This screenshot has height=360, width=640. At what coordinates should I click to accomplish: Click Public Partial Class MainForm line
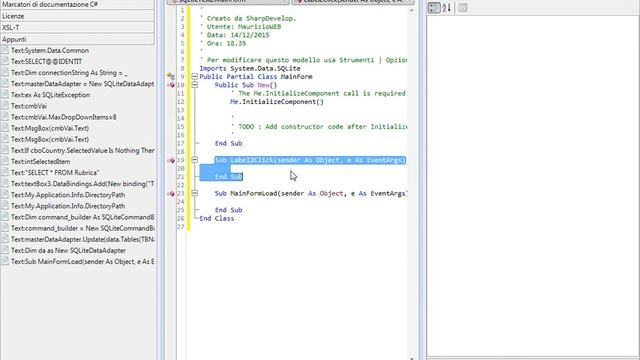[256, 76]
